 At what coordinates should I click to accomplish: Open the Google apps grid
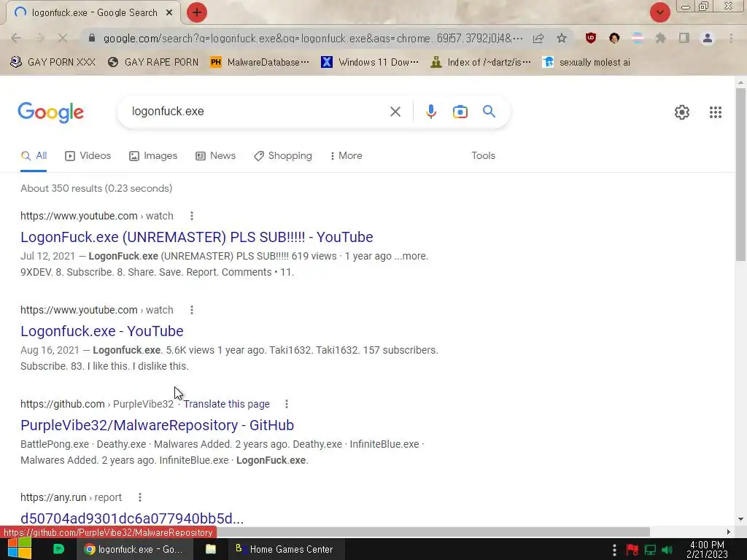point(715,112)
